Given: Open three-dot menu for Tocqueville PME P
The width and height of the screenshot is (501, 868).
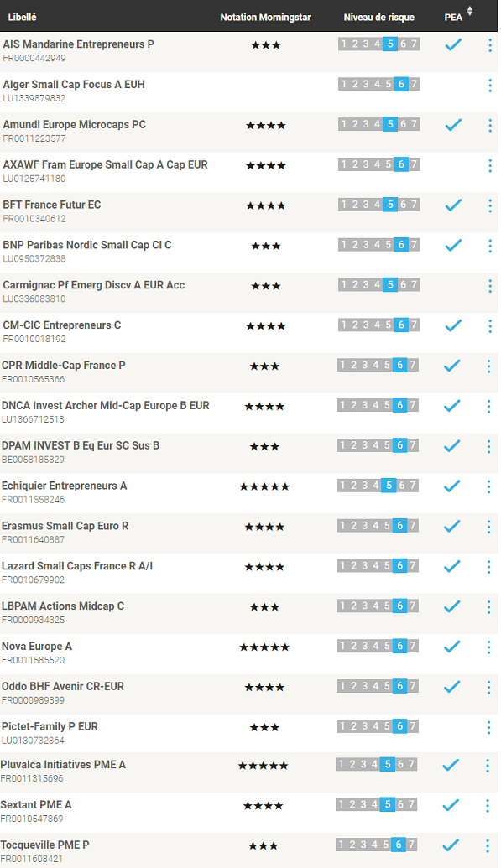Looking at the screenshot, I should click(488, 846).
